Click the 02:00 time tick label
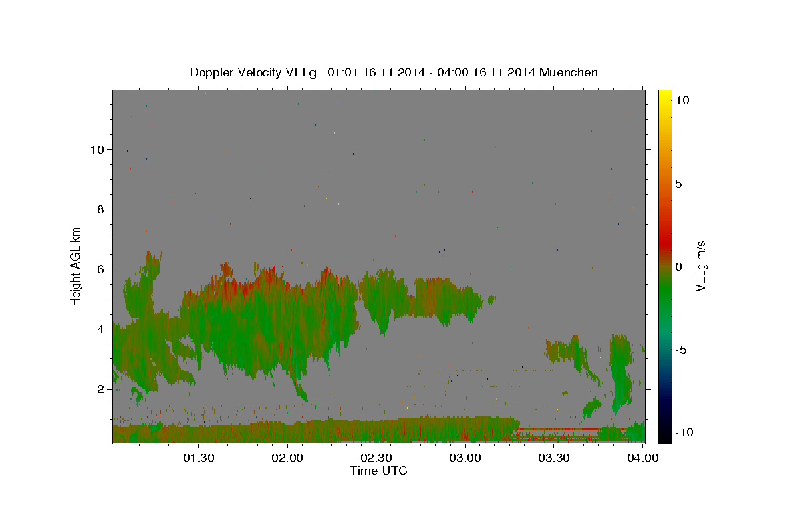Viewport: 798px width, 532px height. pos(288,458)
